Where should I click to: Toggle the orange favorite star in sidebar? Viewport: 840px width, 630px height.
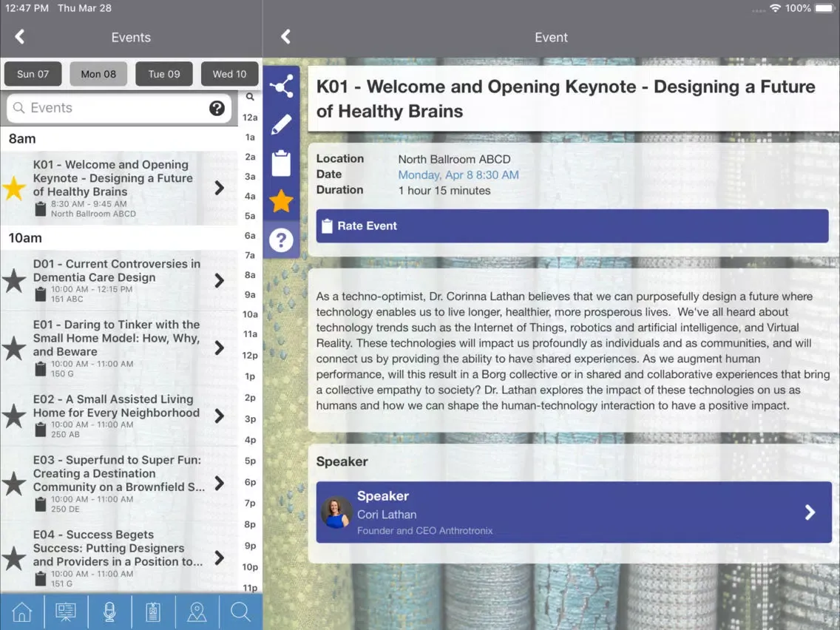[281, 201]
